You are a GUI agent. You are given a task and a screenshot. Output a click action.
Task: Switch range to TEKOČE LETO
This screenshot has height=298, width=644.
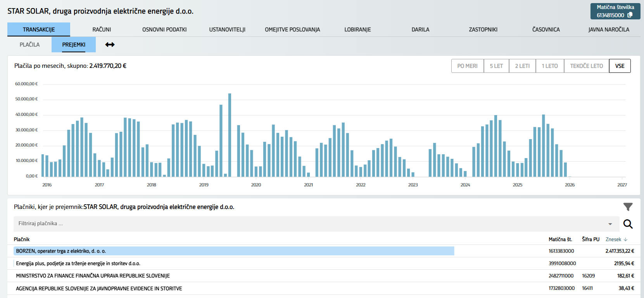586,66
